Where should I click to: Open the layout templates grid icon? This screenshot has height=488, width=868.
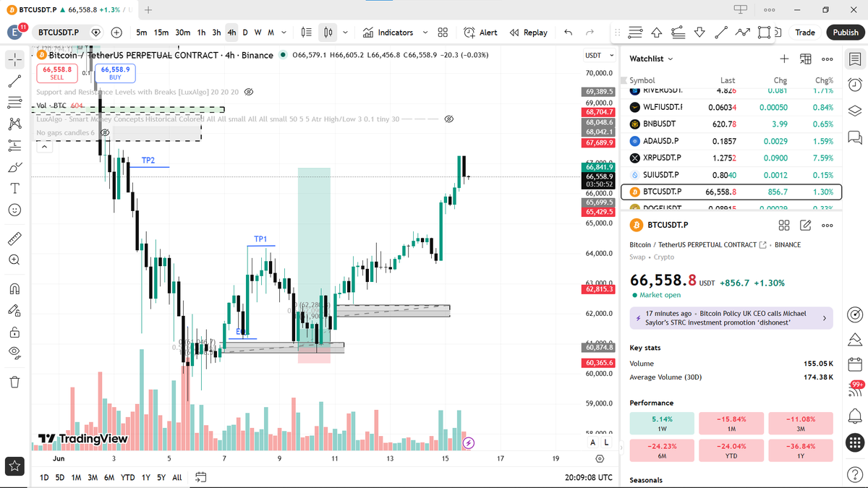[443, 33]
